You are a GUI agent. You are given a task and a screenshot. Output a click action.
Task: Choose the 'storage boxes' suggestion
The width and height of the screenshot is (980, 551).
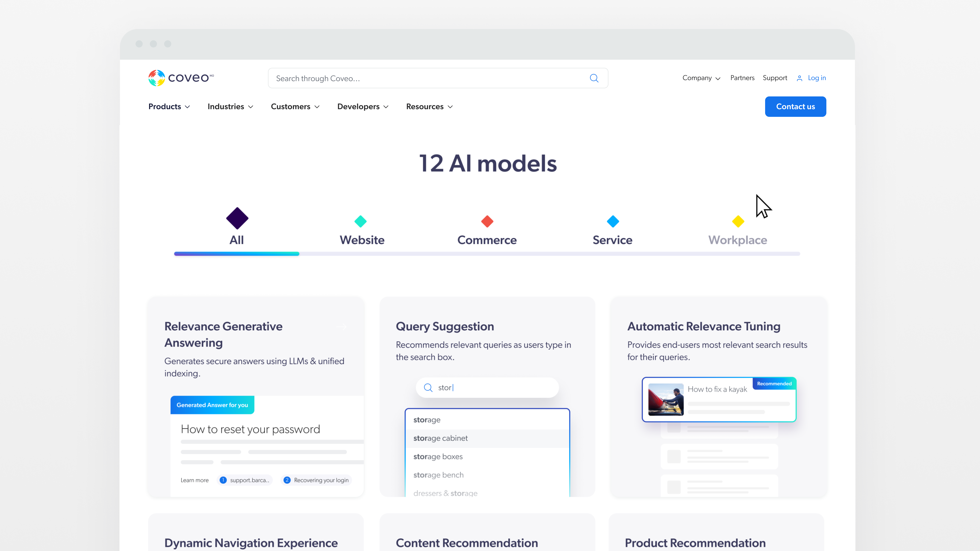487,457
